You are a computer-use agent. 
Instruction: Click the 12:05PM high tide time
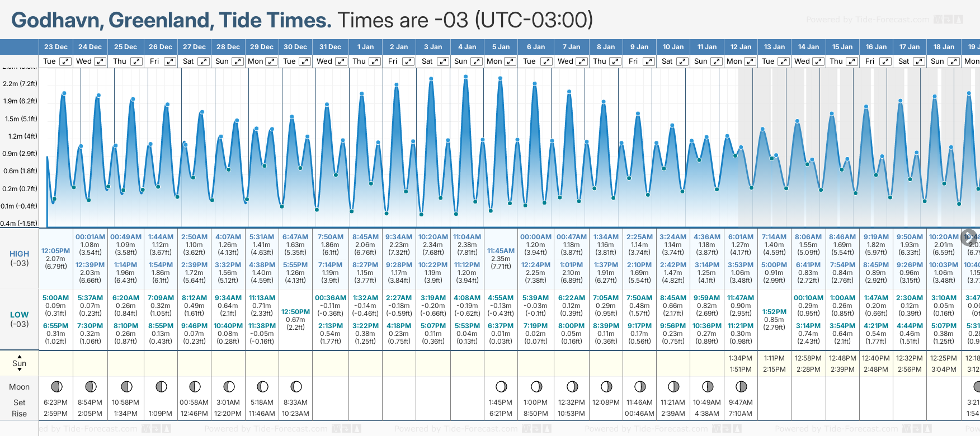click(x=56, y=251)
